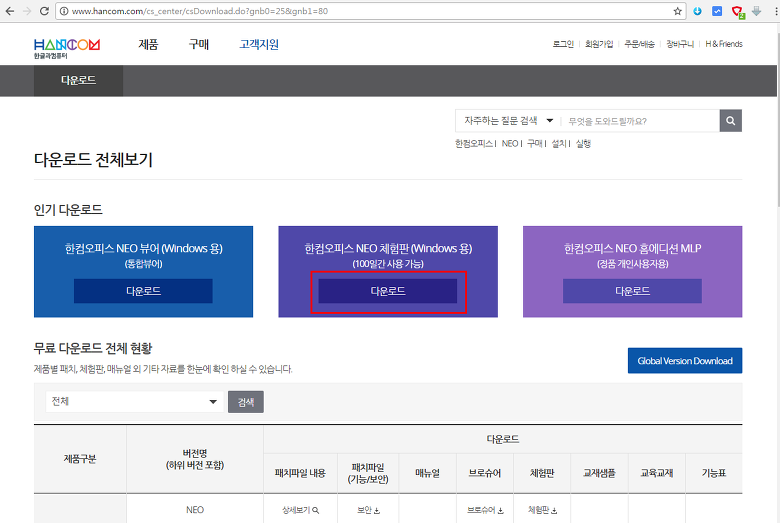The height and width of the screenshot is (523, 780).
Task: Download 한컴오피스 NEO 뷰어 (Windows 용)
Action: point(143,291)
